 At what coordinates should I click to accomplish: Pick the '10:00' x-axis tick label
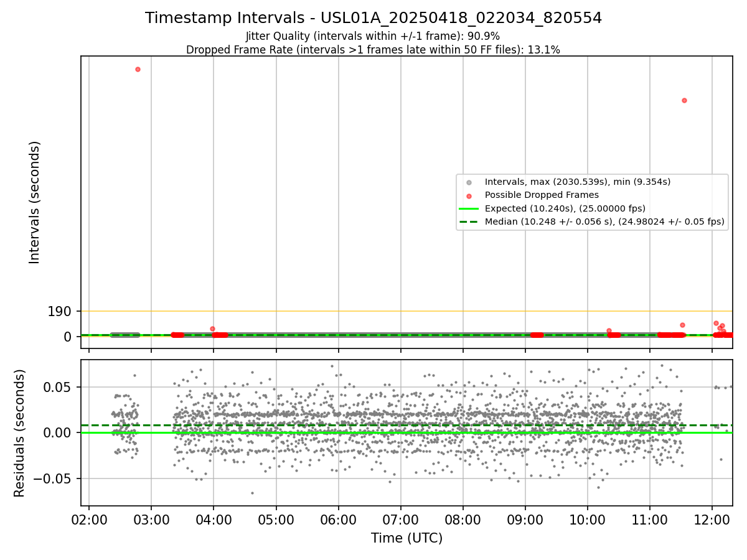point(588,519)
